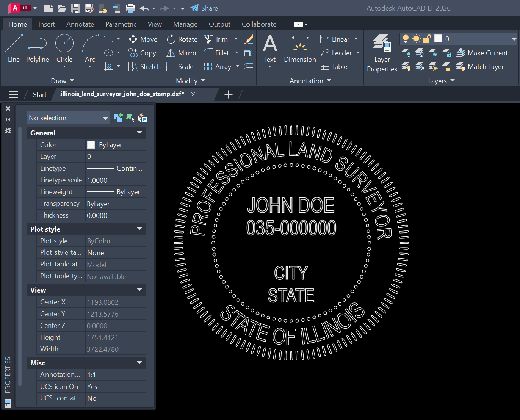
Task: Open the No selection dropdown
Action: (x=69, y=118)
